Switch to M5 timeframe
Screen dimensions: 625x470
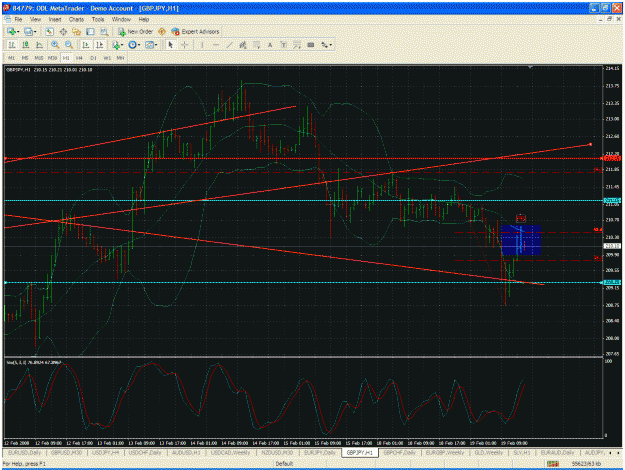pos(25,58)
